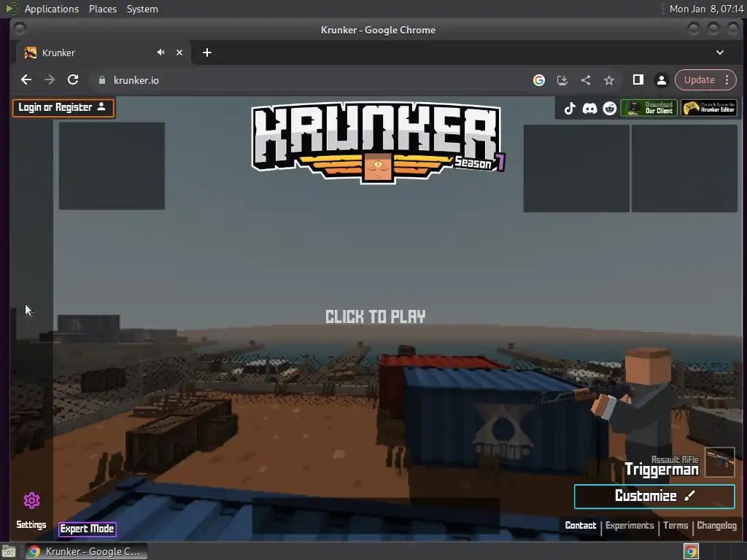This screenshot has height=560, width=747.
Task: Click the krunker.io address bar
Action: click(x=309, y=80)
